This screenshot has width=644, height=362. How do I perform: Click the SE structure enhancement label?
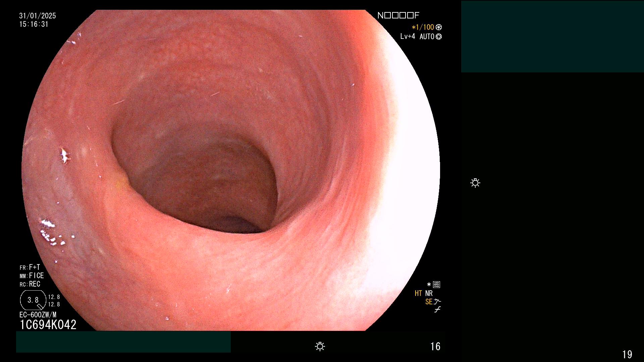coord(429,302)
